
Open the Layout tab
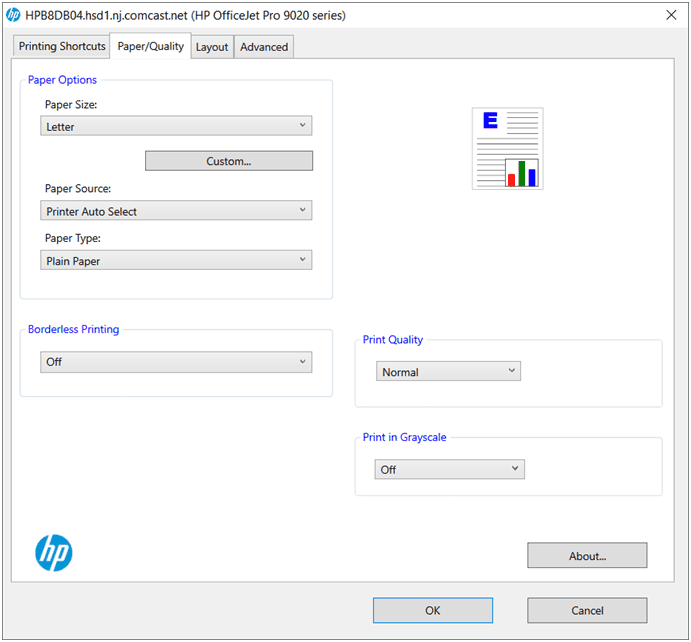(212, 47)
